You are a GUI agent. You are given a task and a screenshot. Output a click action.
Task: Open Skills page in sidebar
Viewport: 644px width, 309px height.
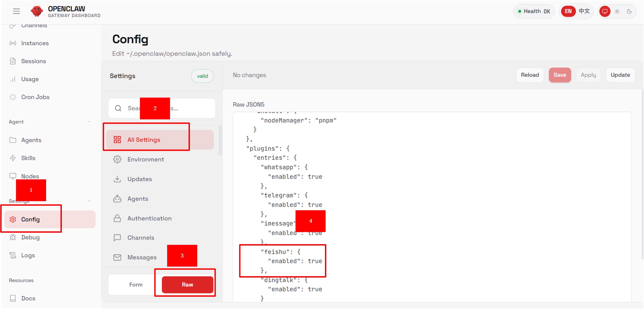click(x=28, y=158)
